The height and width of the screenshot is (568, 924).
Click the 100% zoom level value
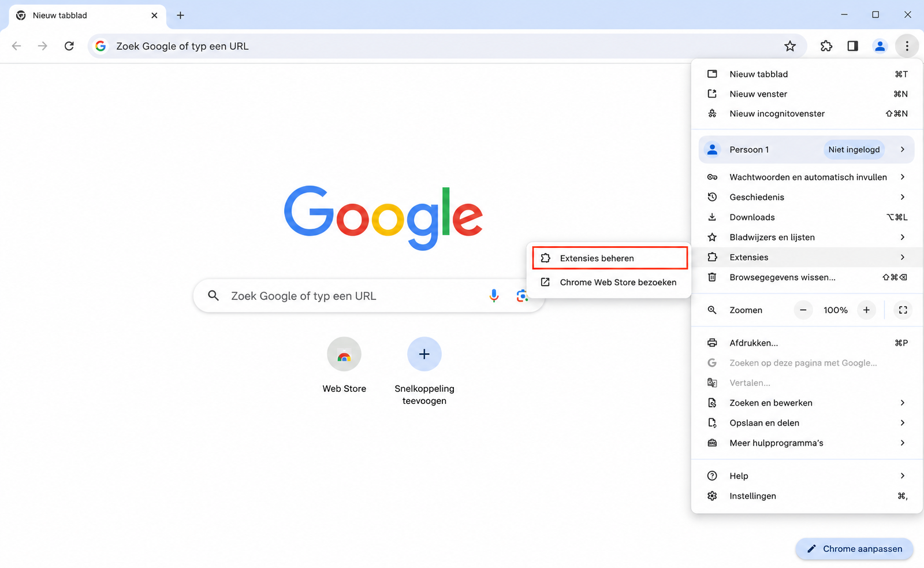tap(835, 310)
